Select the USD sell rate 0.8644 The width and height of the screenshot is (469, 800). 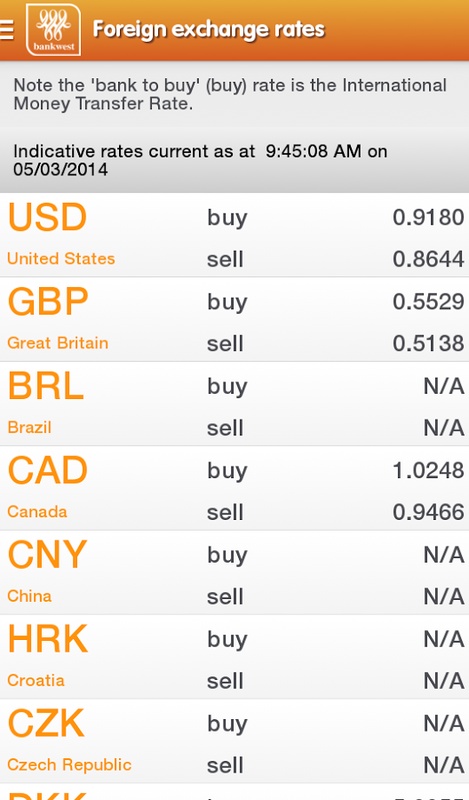(428, 259)
